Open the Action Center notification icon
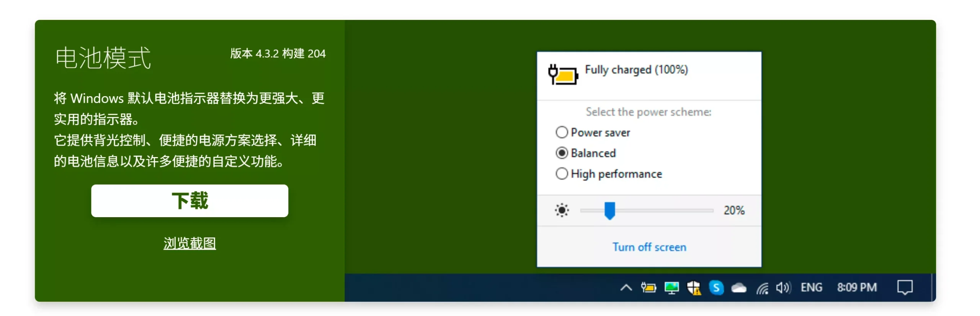This screenshot has height=316, width=980. point(905,287)
